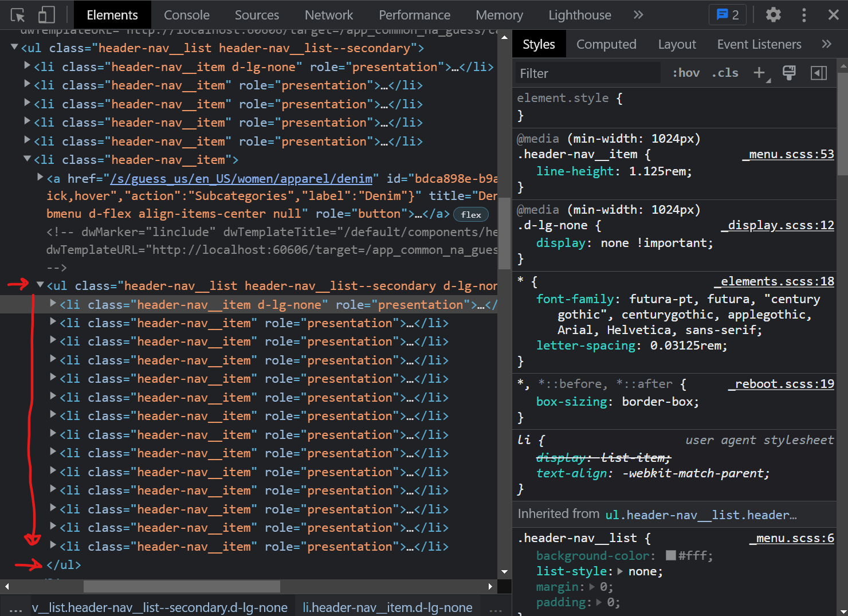
Task: Open DevTools settings gear
Action: coord(773,15)
